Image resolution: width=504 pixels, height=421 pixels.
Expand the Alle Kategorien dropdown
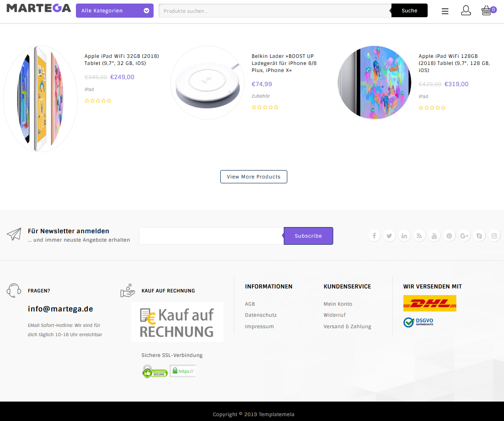pyautogui.click(x=115, y=11)
